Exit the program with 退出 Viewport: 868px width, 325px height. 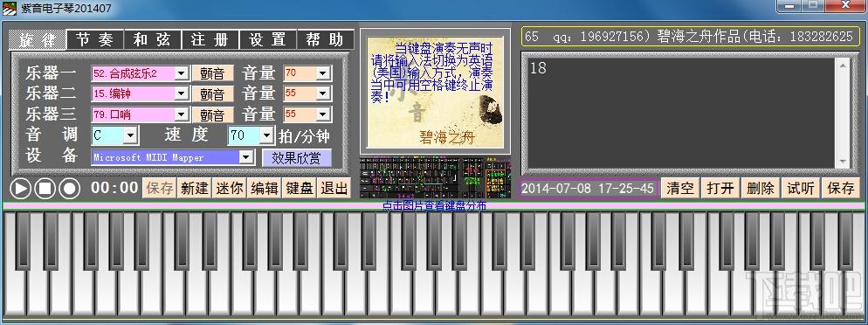(x=334, y=188)
